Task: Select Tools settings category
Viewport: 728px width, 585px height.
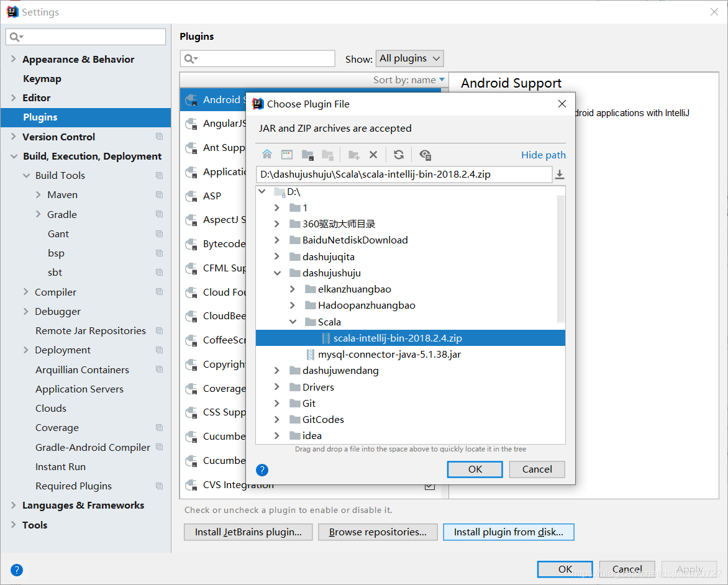Action: point(35,525)
